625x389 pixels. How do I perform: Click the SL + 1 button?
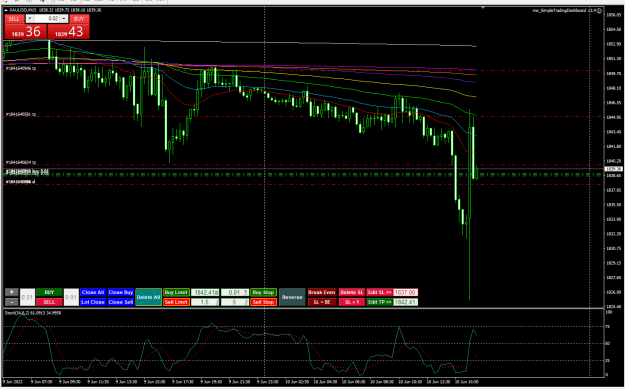point(352,302)
